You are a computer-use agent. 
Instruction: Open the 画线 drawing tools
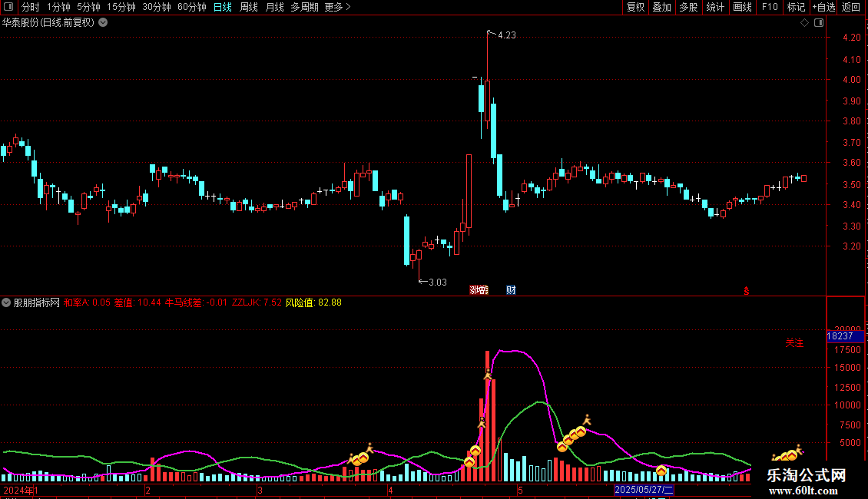(742, 7)
